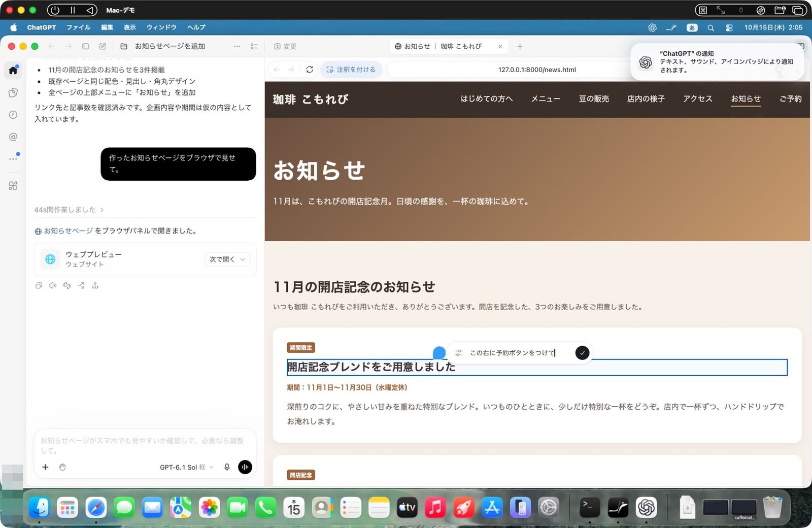Click the ご予約 link in the site navigation
Screen dimensions: 812x528
[790, 98]
